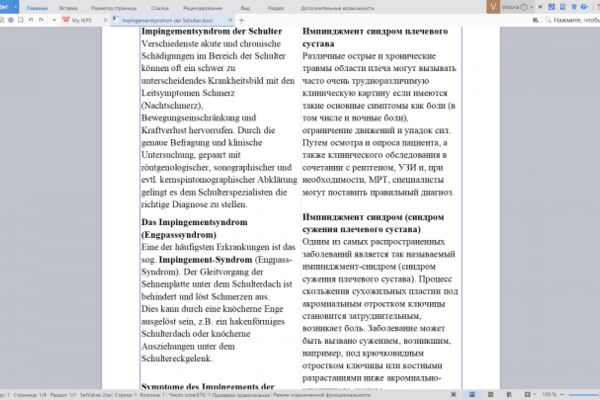Click Режим ограниченной функциональности in status bar
The image size is (600, 400).
tap(321, 395)
